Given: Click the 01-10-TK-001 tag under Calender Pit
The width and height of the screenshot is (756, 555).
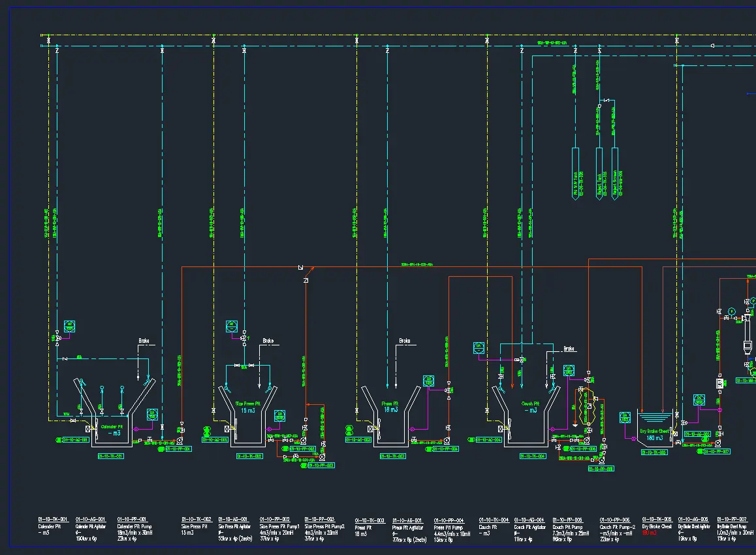Looking at the screenshot, I should tap(110, 456).
